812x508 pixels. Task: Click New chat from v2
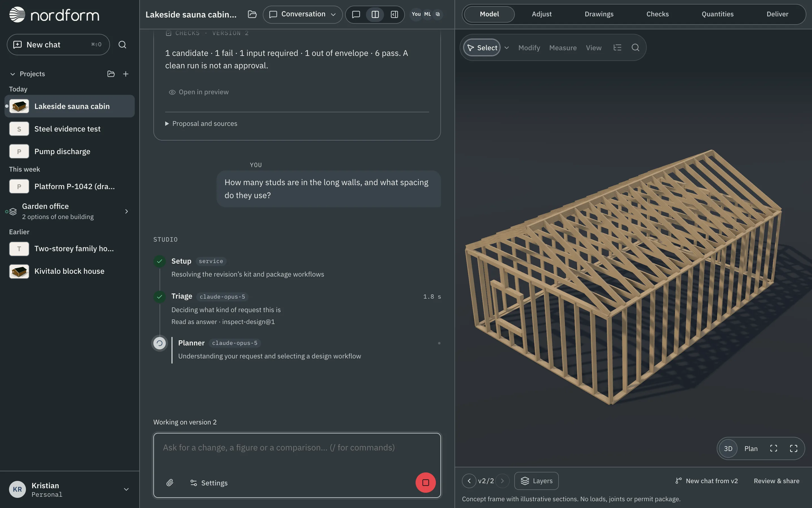coord(706,481)
